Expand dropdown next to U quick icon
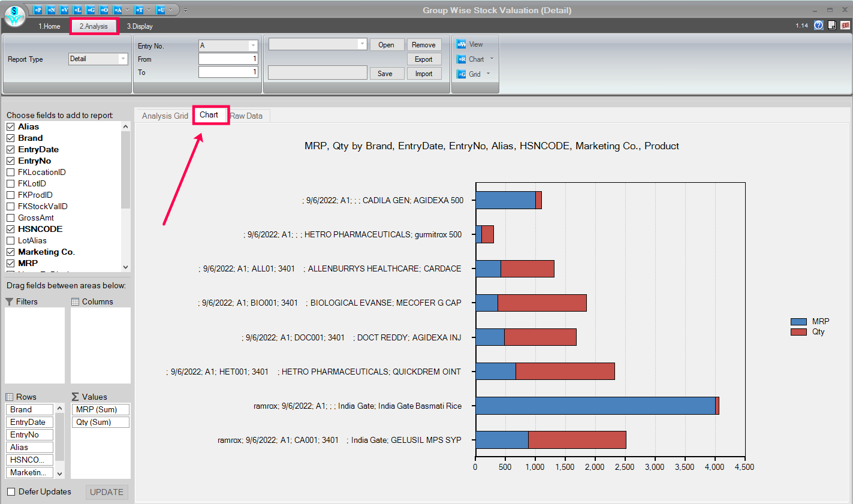The width and height of the screenshot is (853, 504). click(x=171, y=10)
